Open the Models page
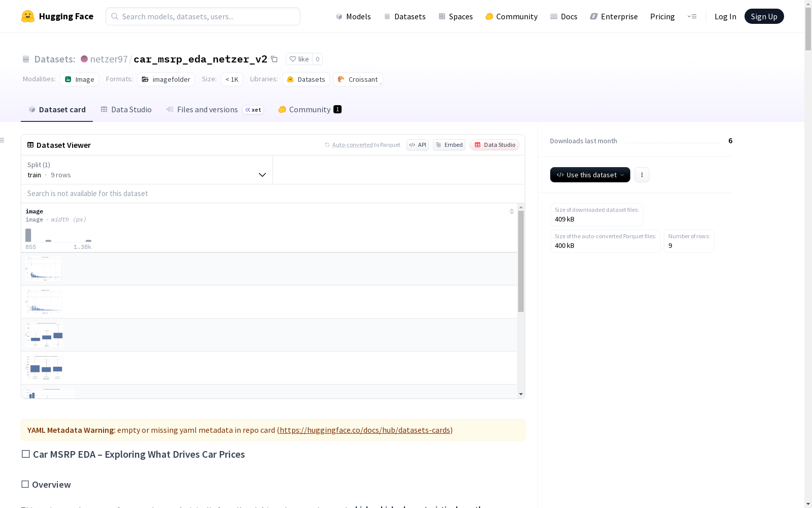This screenshot has height=508, width=812. click(x=353, y=16)
